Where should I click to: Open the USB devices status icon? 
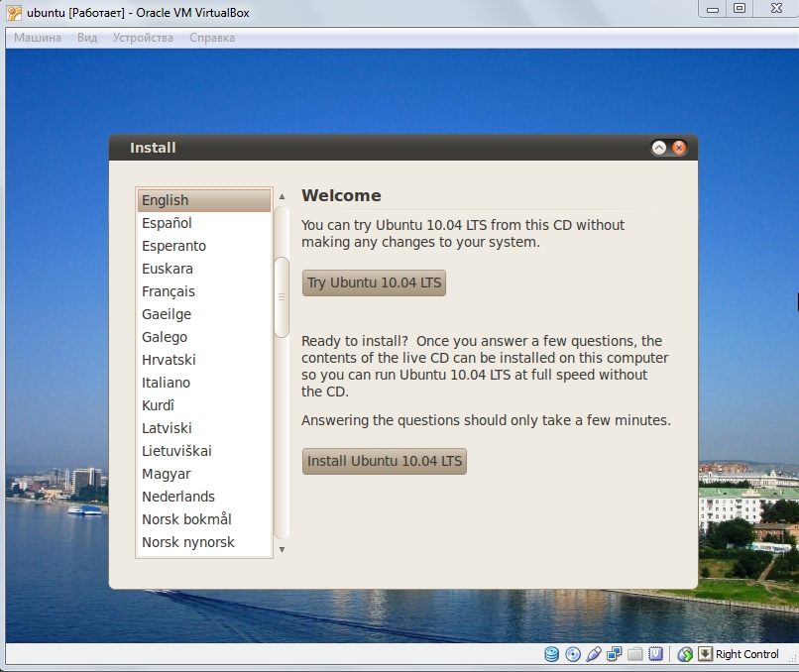pos(594,654)
